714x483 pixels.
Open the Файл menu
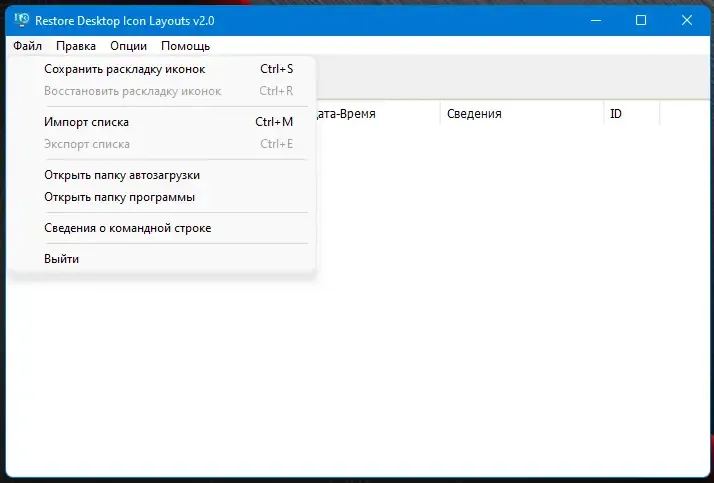pyautogui.click(x=27, y=46)
